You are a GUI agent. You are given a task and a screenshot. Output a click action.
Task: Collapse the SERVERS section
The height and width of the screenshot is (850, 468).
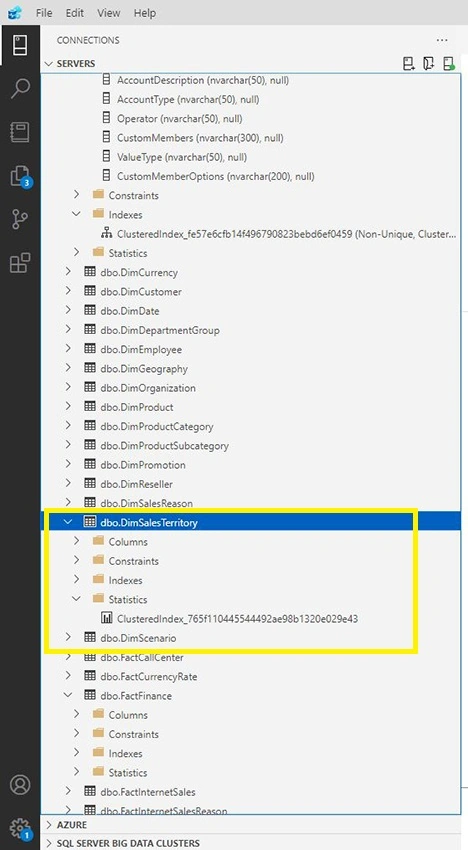point(49,63)
